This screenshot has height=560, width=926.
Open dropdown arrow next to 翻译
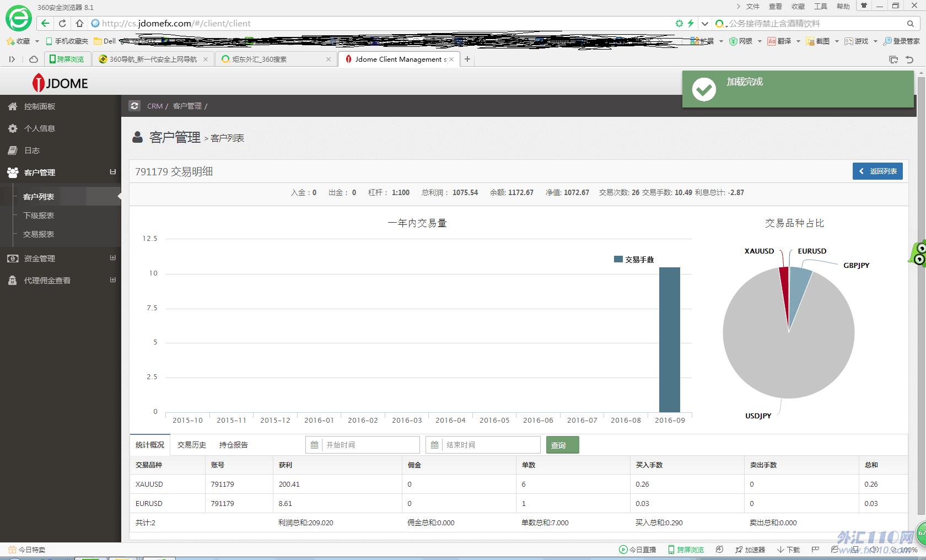pos(798,41)
